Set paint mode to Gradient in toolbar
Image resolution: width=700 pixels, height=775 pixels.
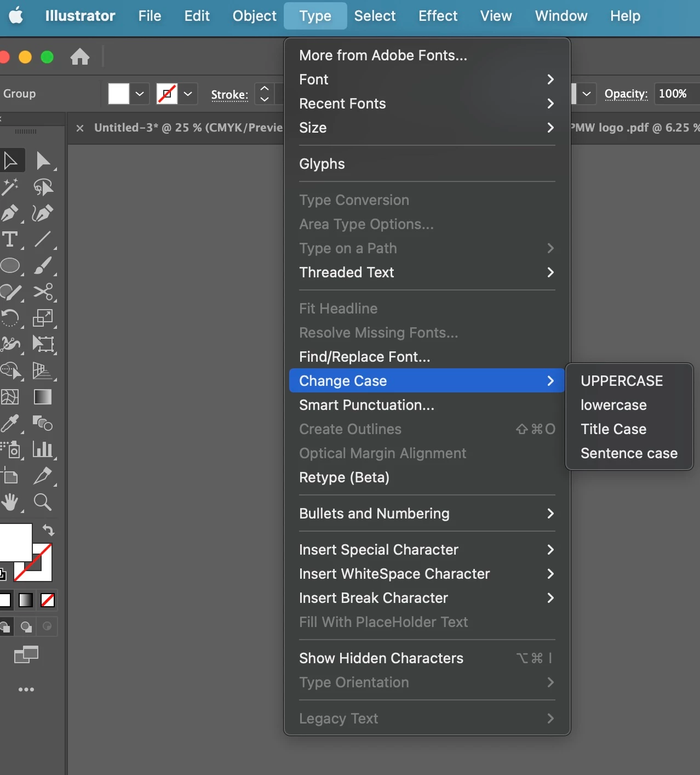point(26,600)
